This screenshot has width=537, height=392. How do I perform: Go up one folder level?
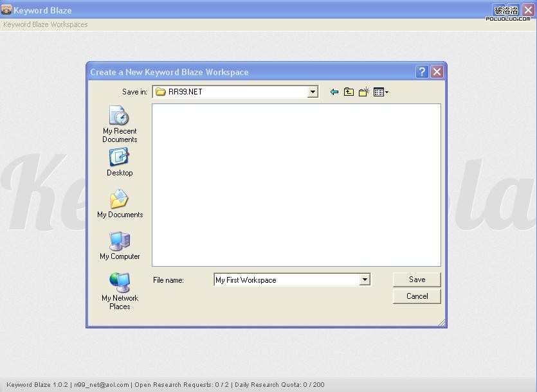[x=349, y=92]
